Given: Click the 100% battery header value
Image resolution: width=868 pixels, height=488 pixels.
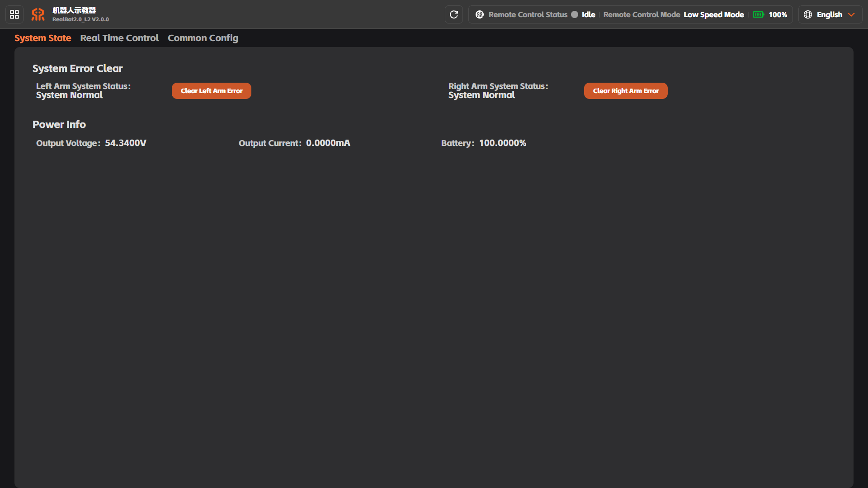Looking at the screenshot, I should [x=778, y=14].
